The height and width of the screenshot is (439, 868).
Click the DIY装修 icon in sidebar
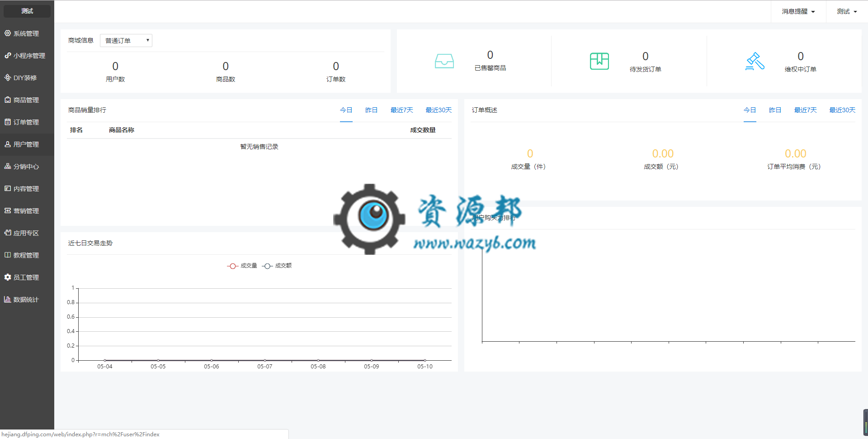[x=8, y=77]
